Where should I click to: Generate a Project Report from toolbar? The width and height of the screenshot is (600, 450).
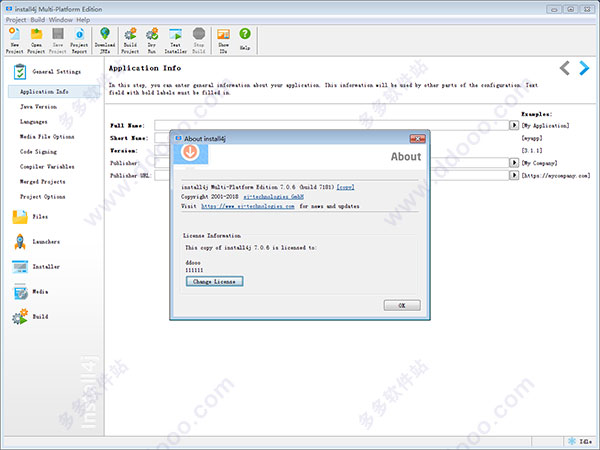click(79, 40)
